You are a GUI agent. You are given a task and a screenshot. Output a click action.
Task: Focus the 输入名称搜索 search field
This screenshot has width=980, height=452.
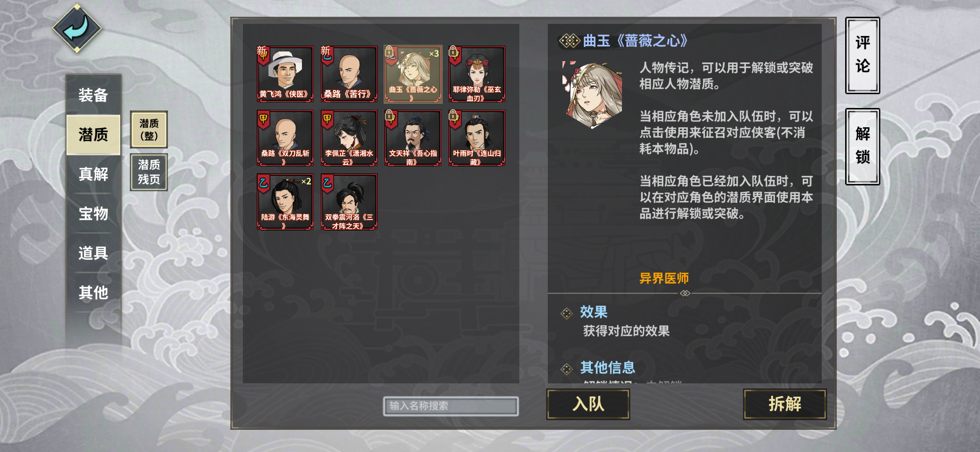451,406
